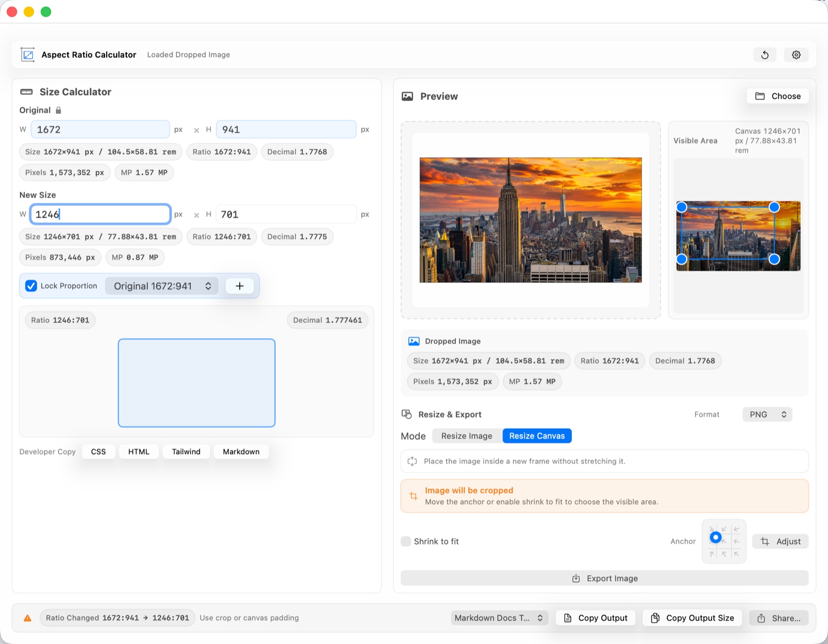The image size is (828, 644).
Task: Select the top-center anchor cell
Action: point(724,529)
